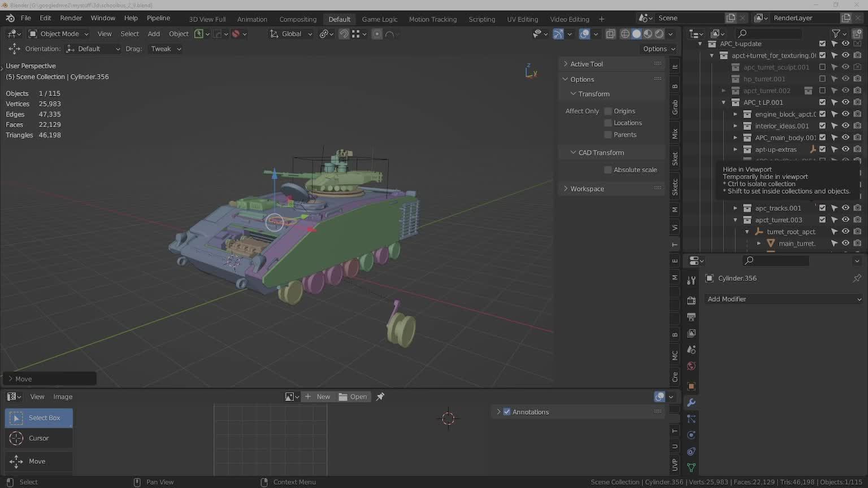Hide apc_tracks.001 in viewport via eye icon
Screen dimensions: 868x488
coord(845,208)
